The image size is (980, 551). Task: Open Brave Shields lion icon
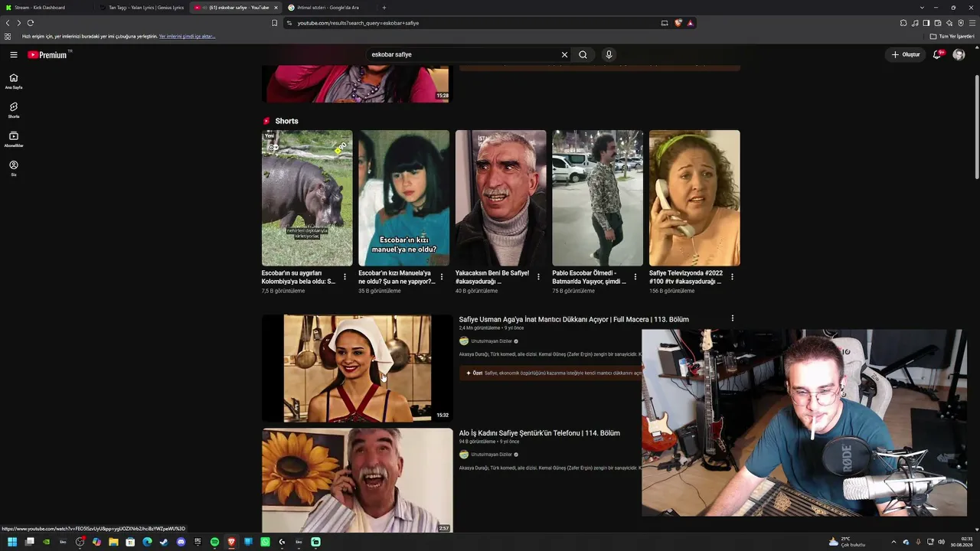click(678, 23)
